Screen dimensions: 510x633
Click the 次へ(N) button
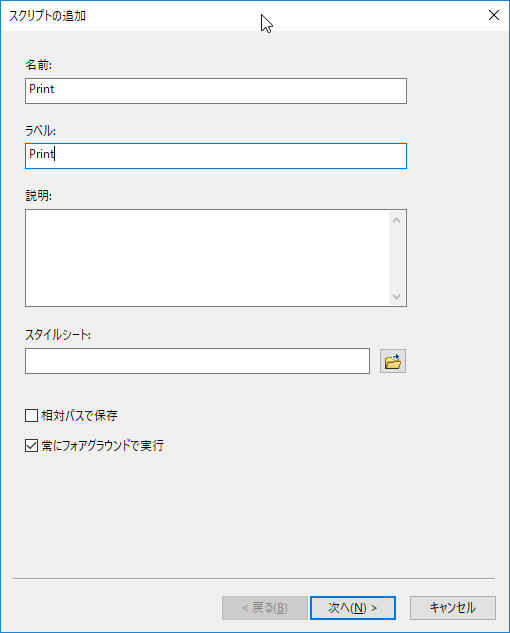353,608
